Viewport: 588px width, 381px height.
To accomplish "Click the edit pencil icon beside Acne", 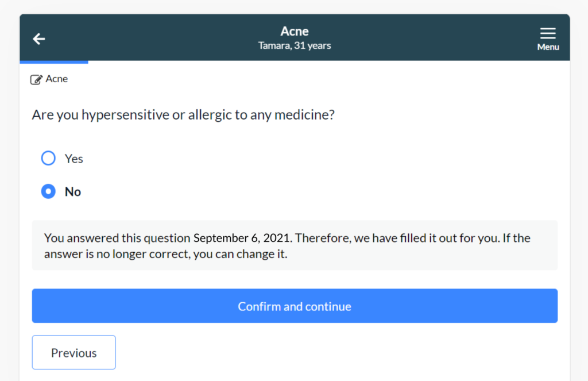I will [36, 79].
